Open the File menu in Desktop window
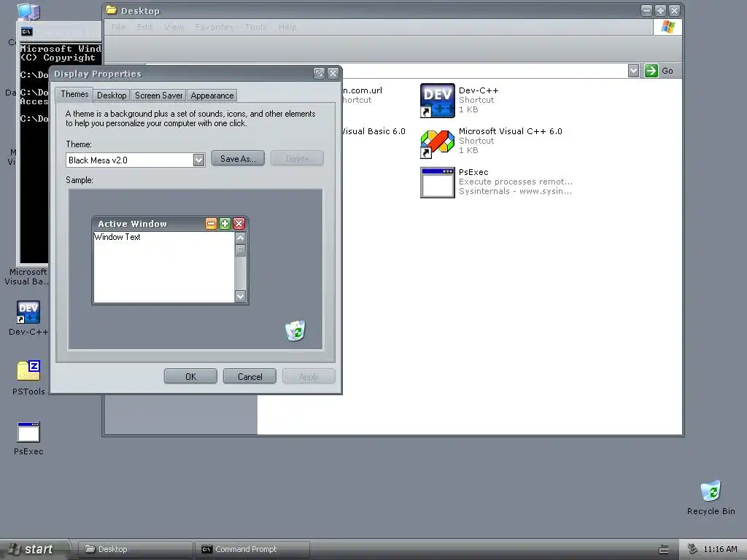747x560 pixels. [118, 27]
